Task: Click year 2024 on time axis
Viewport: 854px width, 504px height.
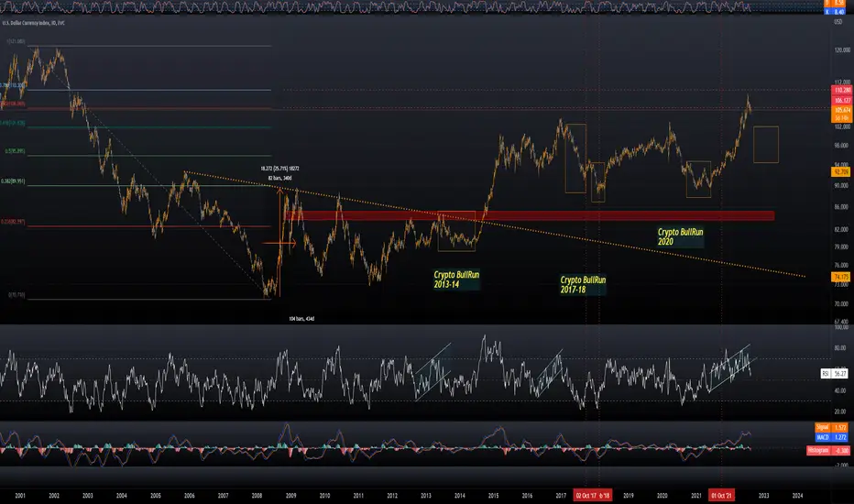Action: (x=797, y=496)
